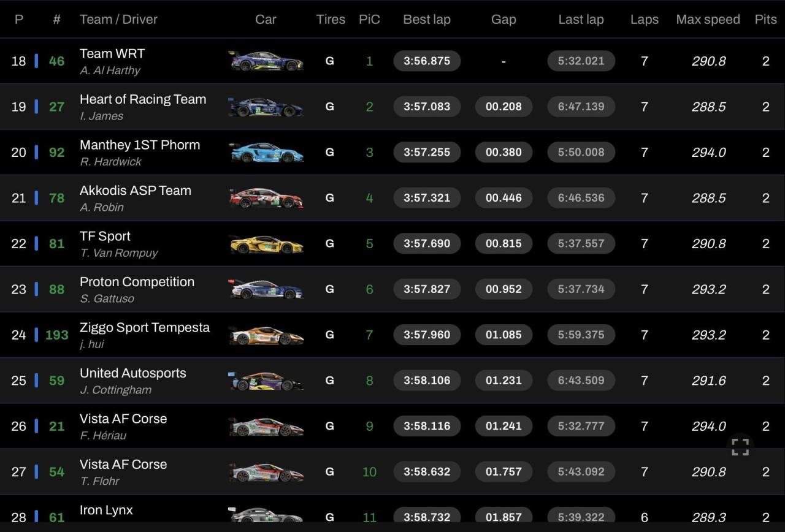Sort by the Best lap column header
The width and height of the screenshot is (785, 532).
pos(426,20)
